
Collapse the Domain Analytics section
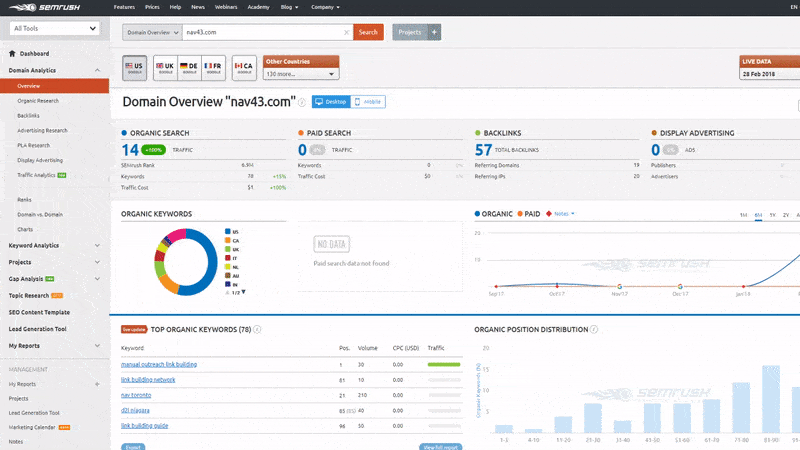click(x=97, y=70)
